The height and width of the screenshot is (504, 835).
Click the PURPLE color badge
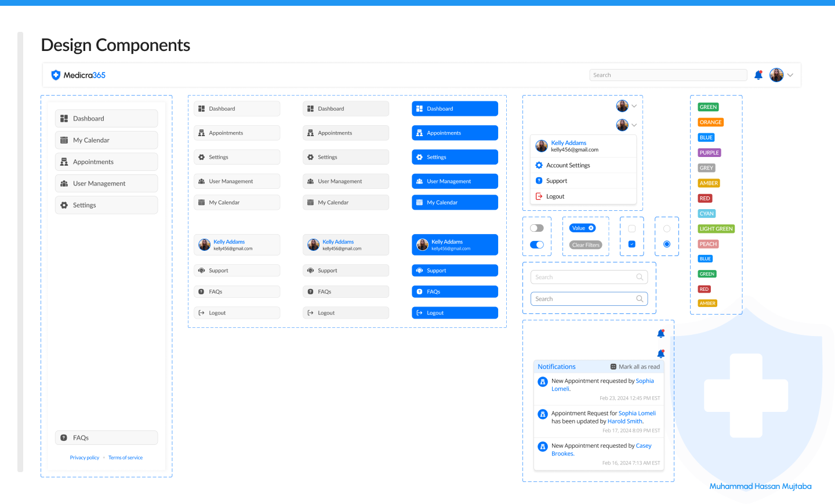709,152
